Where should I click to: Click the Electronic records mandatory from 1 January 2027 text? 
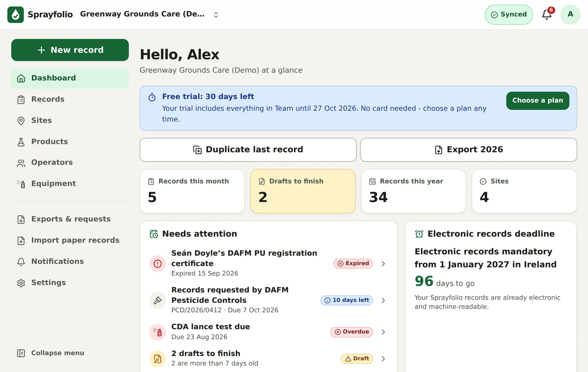coord(485,258)
